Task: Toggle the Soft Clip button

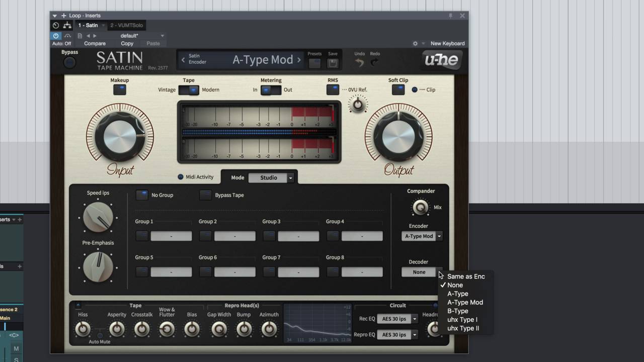Action: pos(398,90)
